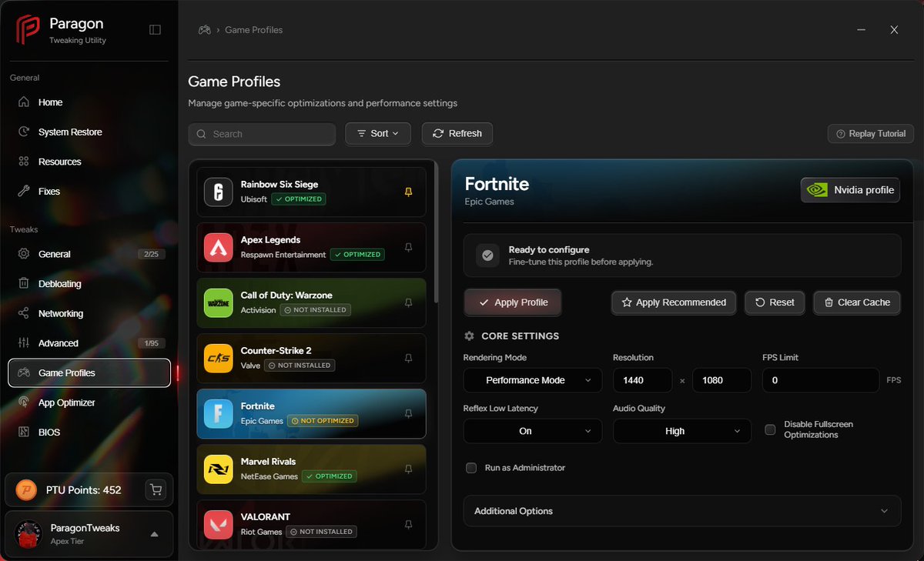Click the Refresh button

tap(457, 133)
